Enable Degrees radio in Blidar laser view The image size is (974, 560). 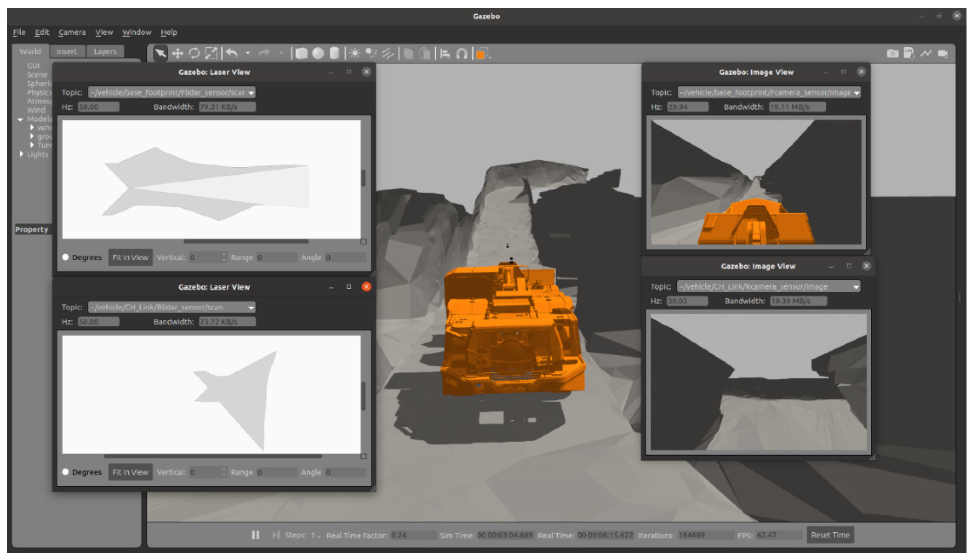[65, 472]
